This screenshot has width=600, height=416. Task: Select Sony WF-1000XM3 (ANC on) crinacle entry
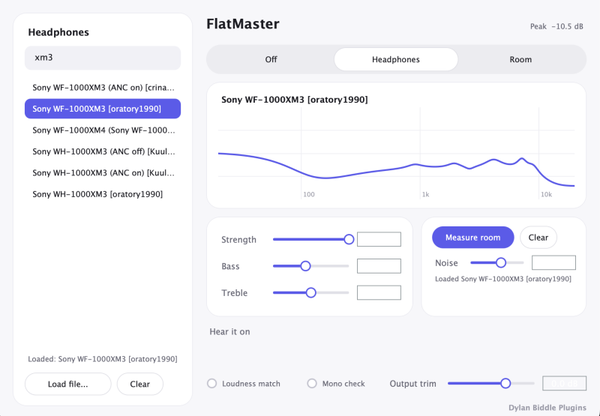pos(103,88)
